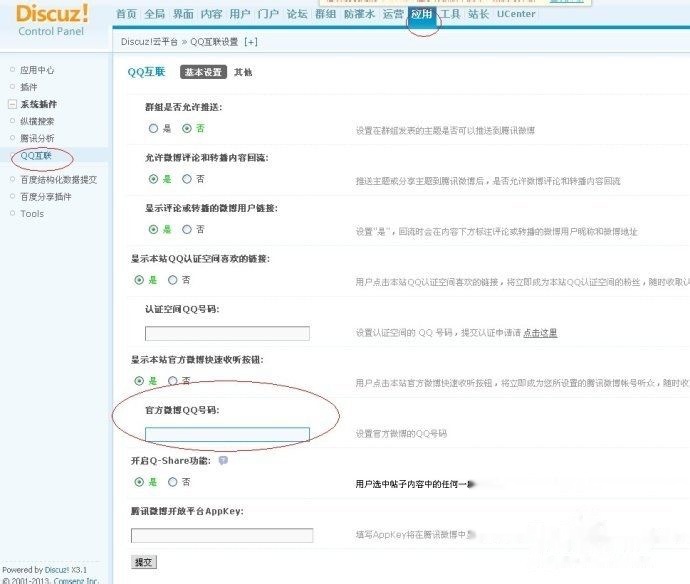Select 否 for 群组是否允许推送
Image resolution: width=690 pixels, height=584 pixels.
click(x=187, y=128)
